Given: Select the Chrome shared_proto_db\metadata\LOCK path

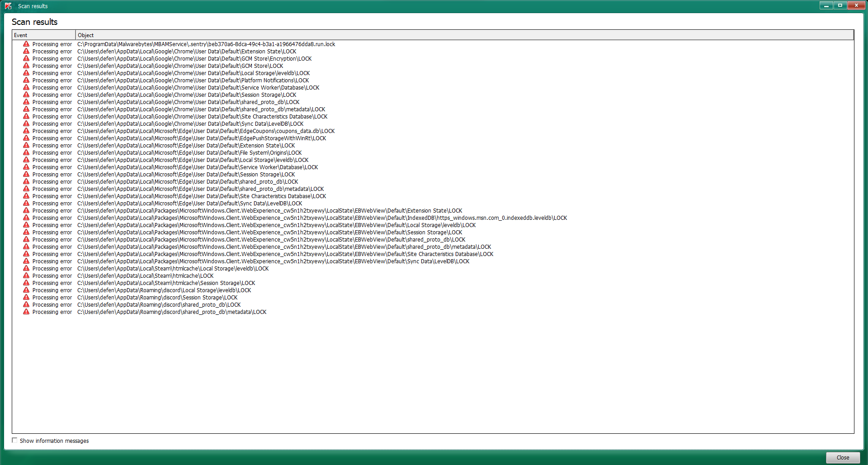Looking at the screenshot, I should click(201, 109).
